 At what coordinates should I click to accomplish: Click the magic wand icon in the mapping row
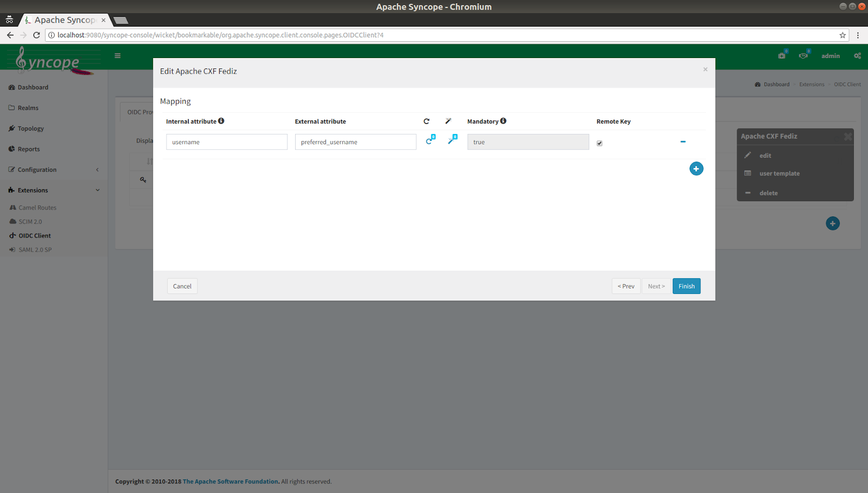[451, 140]
